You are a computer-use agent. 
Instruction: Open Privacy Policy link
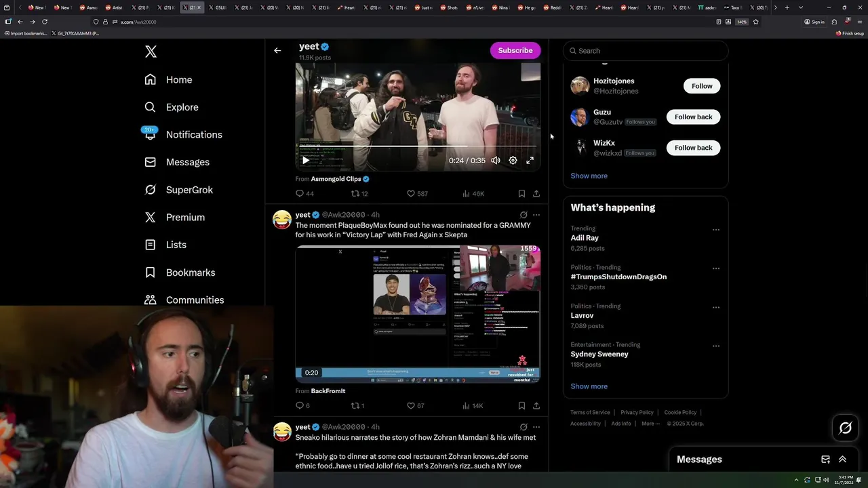click(637, 412)
